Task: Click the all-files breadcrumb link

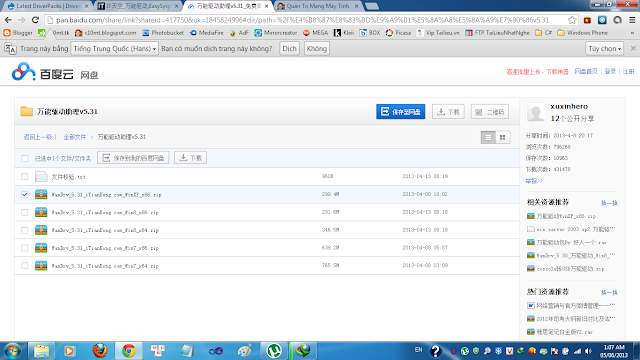Action: point(74,137)
